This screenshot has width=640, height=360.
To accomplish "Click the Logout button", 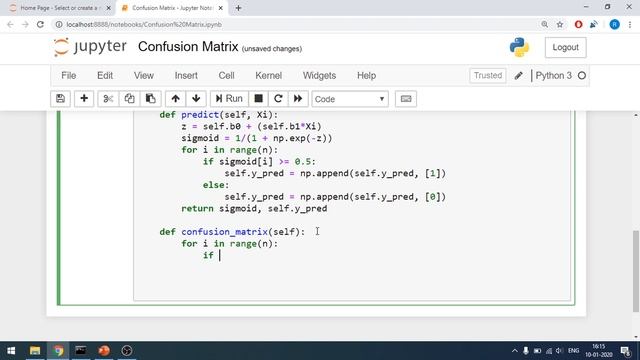I will point(565,47).
